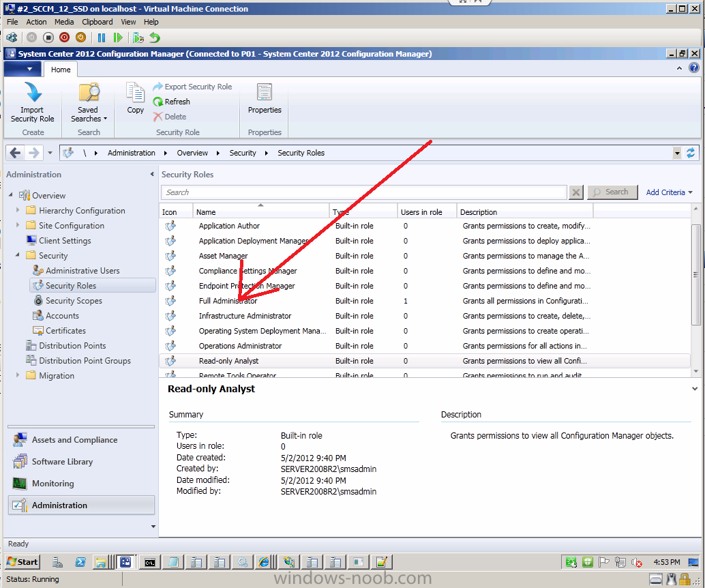Open the address bar dropdown arrow
705x588 pixels.
pos(677,153)
